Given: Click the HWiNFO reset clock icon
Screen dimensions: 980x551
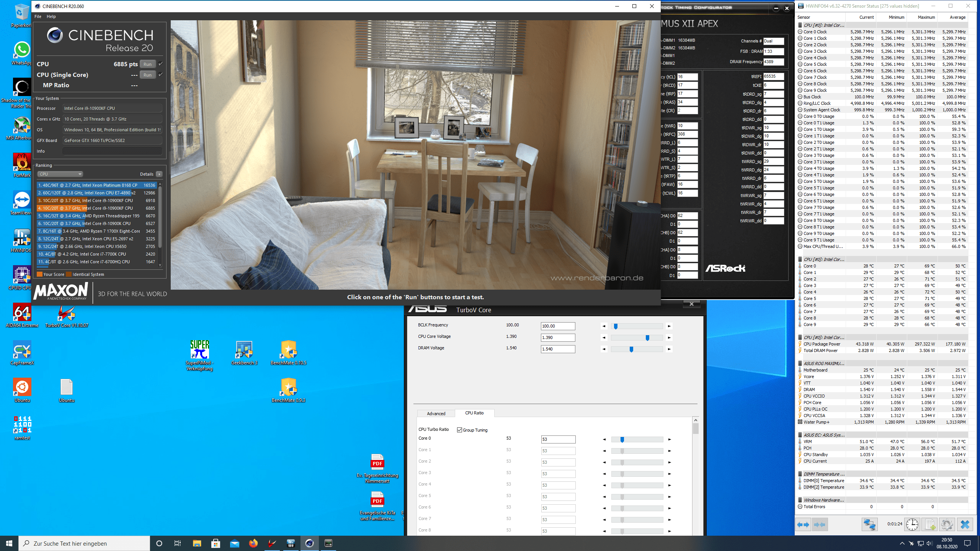Looking at the screenshot, I should pyautogui.click(x=912, y=525).
